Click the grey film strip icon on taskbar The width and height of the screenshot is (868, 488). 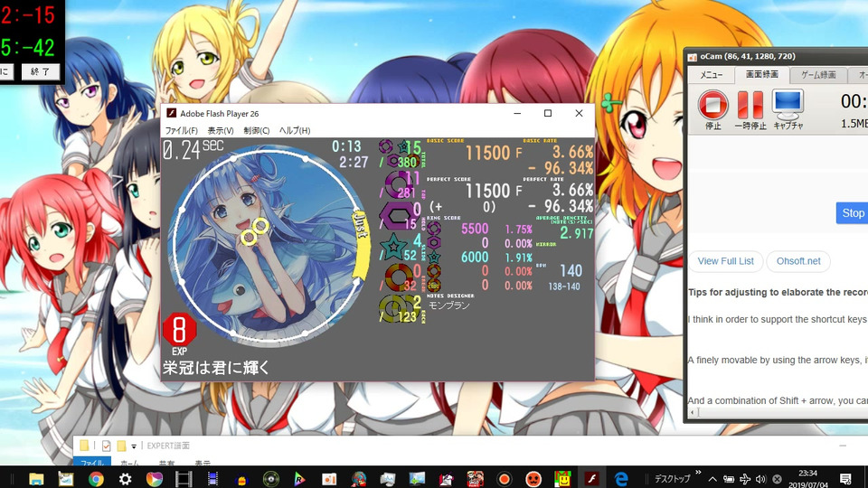pyautogui.click(x=184, y=479)
